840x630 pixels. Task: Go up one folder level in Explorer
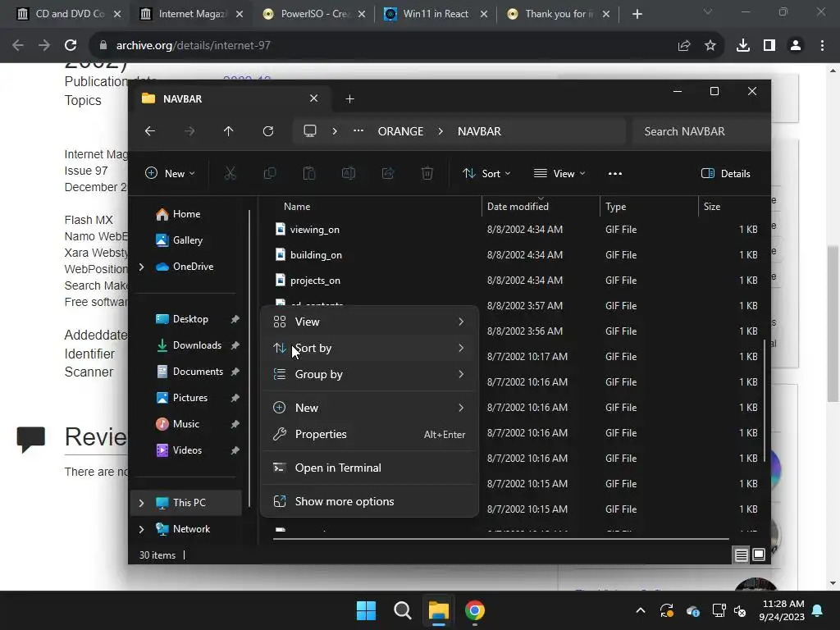pos(228,131)
